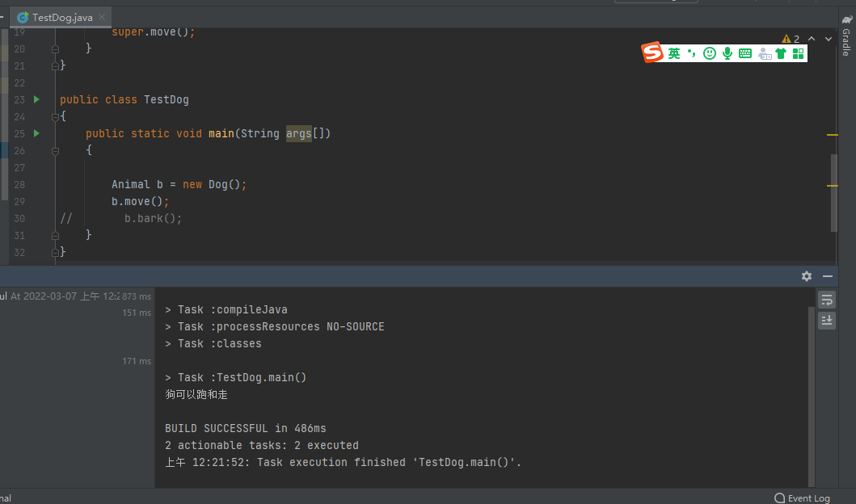The image size is (856, 504).
Task: Toggle scroll to end of console
Action: coord(827,320)
